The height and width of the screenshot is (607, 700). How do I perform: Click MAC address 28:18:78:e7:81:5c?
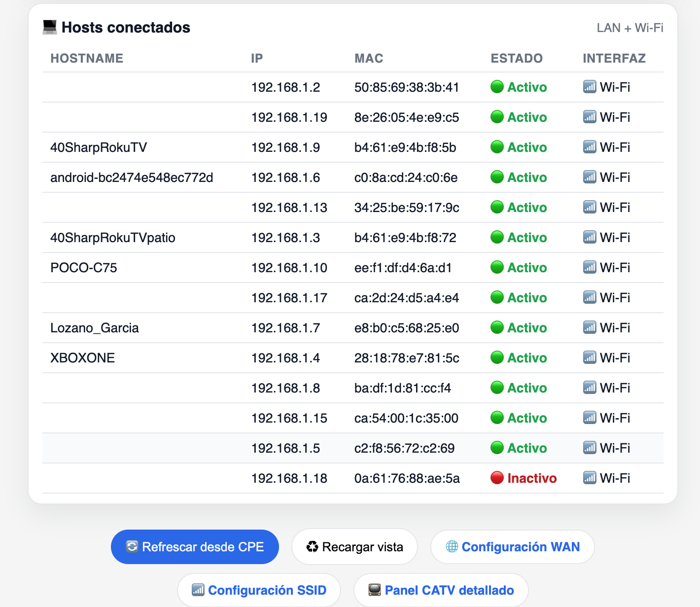(x=406, y=358)
